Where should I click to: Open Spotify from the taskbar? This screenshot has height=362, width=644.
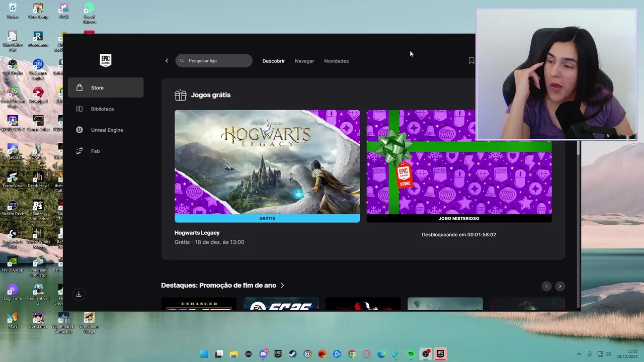pyautogui.click(x=411, y=354)
